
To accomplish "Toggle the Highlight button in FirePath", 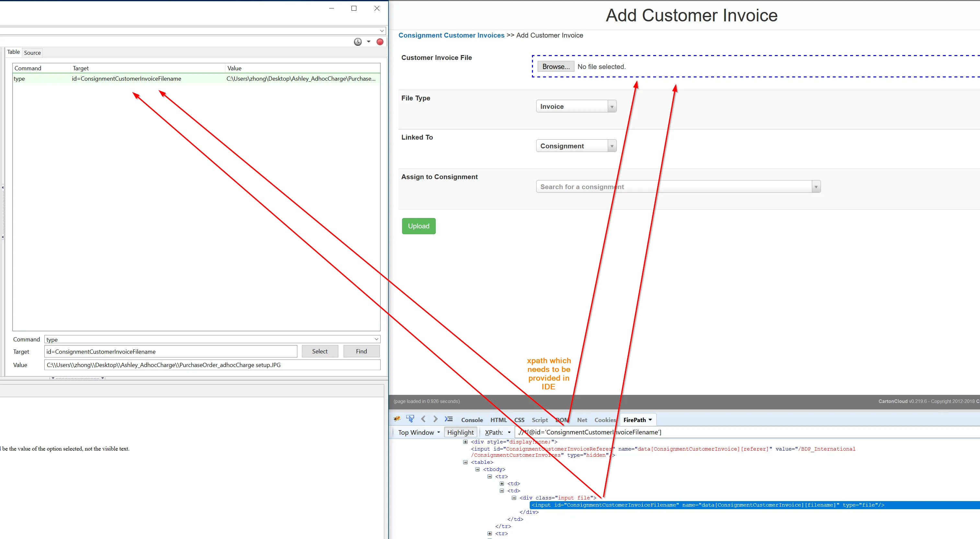I will (460, 432).
